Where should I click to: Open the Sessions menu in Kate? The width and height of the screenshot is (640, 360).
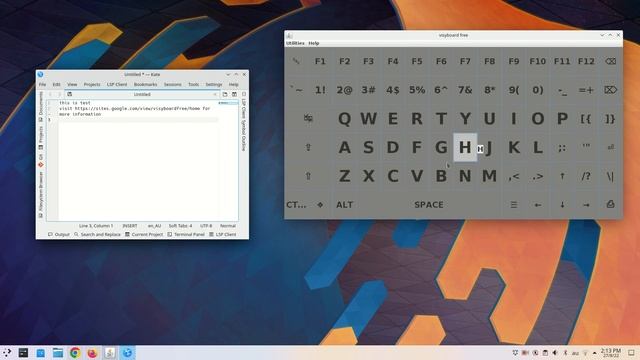point(172,84)
